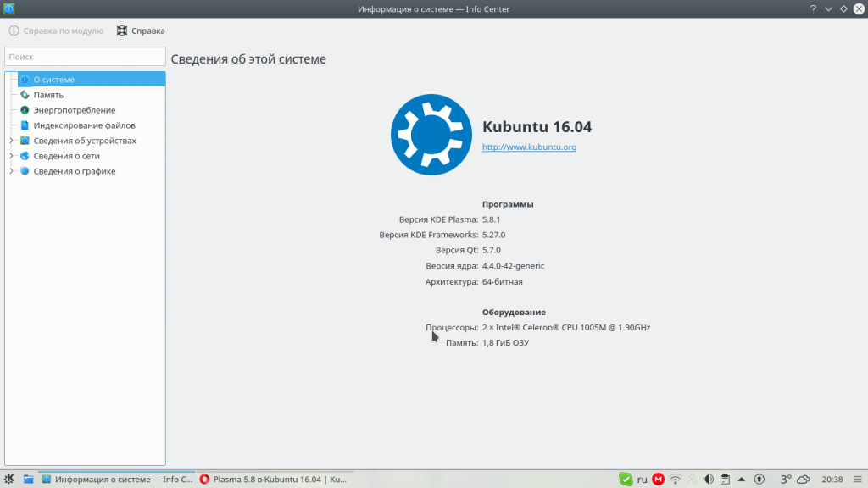
Task: Click the 3° weather widget
Action: [795, 480]
